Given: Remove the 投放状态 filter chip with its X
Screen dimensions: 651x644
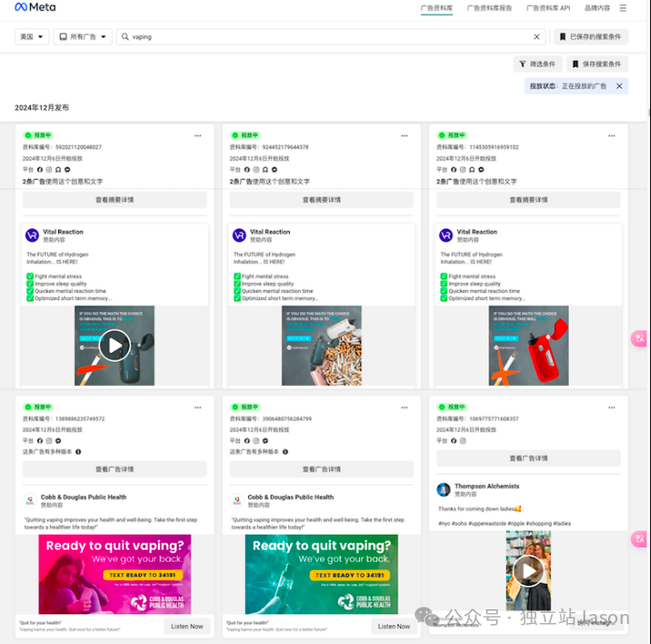Looking at the screenshot, I should [619, 86].
